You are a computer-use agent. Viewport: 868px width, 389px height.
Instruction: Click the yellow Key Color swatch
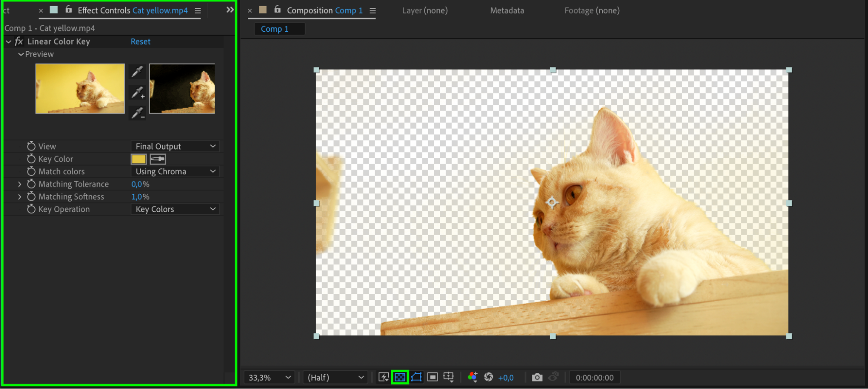pos(139,159)
